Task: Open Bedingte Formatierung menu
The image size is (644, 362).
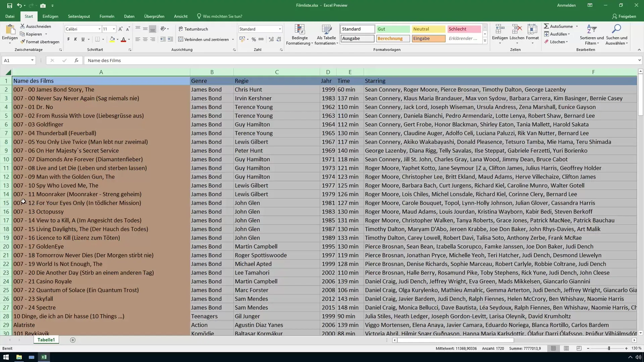Action: pos(299,35)
